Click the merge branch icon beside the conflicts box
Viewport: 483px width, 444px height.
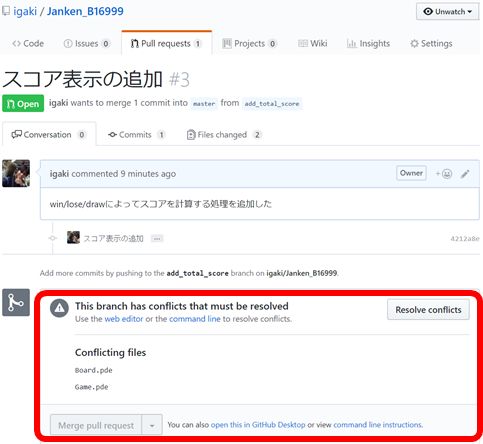pos(16,302)
